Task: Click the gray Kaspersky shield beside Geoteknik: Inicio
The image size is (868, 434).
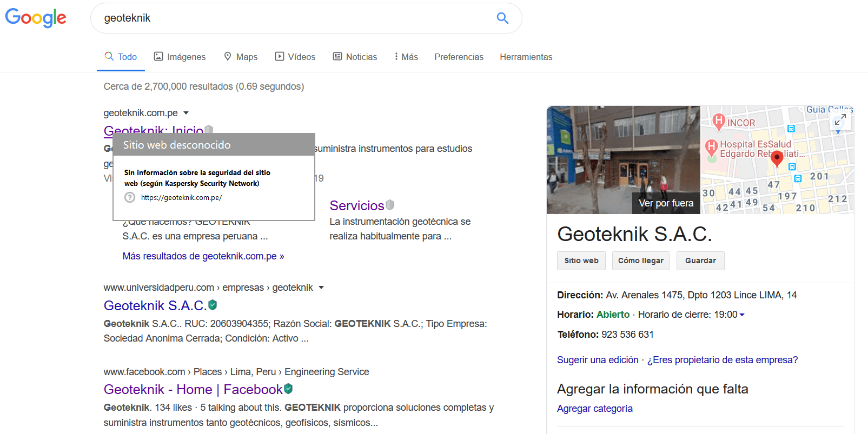Action: point(209,130)
